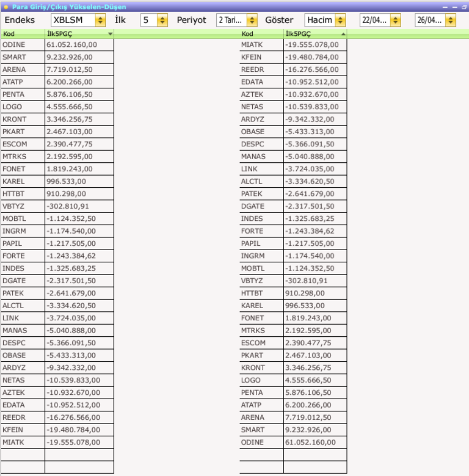Select OBASE row in right table
The width and height of the screenshot is (469, 476).
[x=293, y=132]
